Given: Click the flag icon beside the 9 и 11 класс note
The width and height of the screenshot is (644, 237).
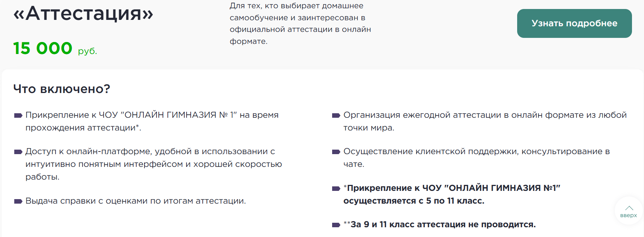Looking at the screenshot, I should [x=336, y=225].
